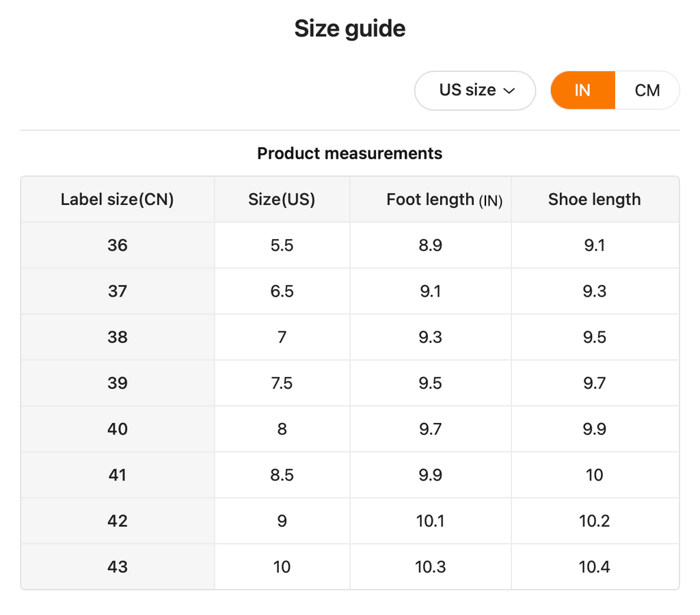Click the Size(US) column header
The image size is (700, 615).
click(x=282, y=200)
